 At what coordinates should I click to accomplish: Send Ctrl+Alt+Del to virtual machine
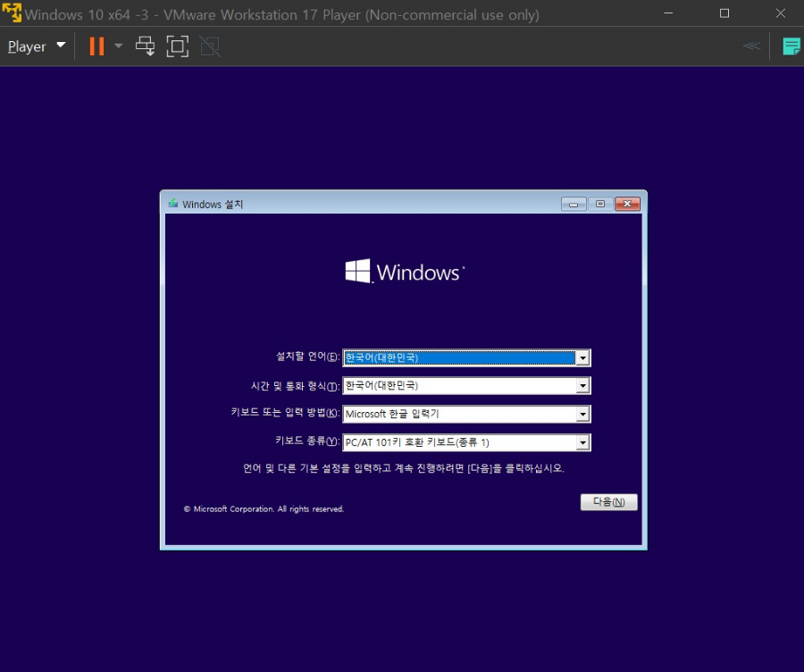point(145,46)
